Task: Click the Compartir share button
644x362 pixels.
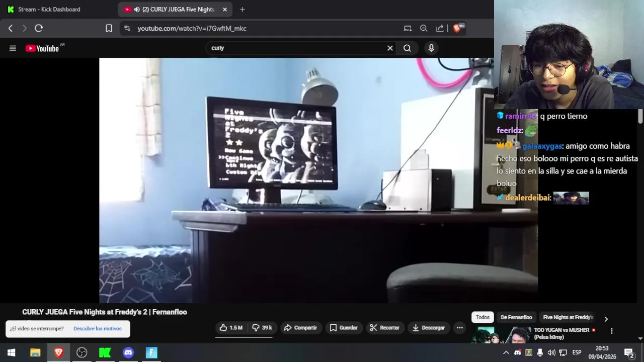Action: [300, 328]
